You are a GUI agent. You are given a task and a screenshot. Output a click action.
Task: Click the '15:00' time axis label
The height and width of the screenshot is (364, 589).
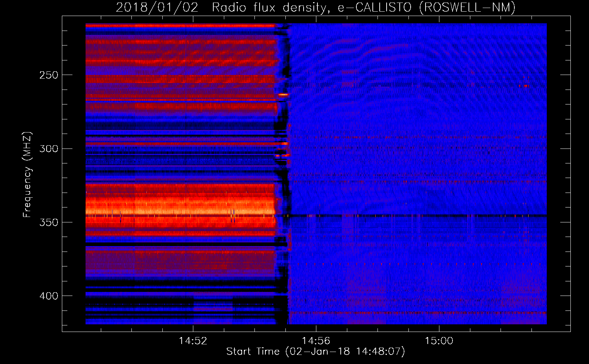tap(439, 341)
